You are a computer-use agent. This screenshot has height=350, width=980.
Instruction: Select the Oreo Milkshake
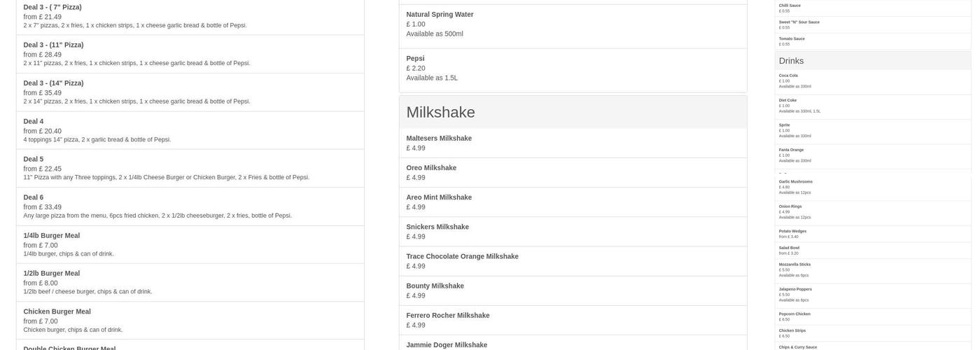click(x=573, y=172)
